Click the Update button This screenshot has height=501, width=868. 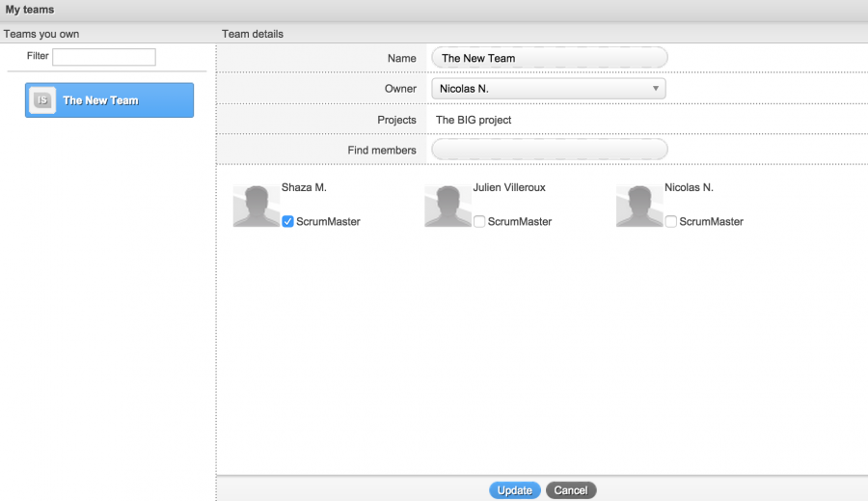515,490
